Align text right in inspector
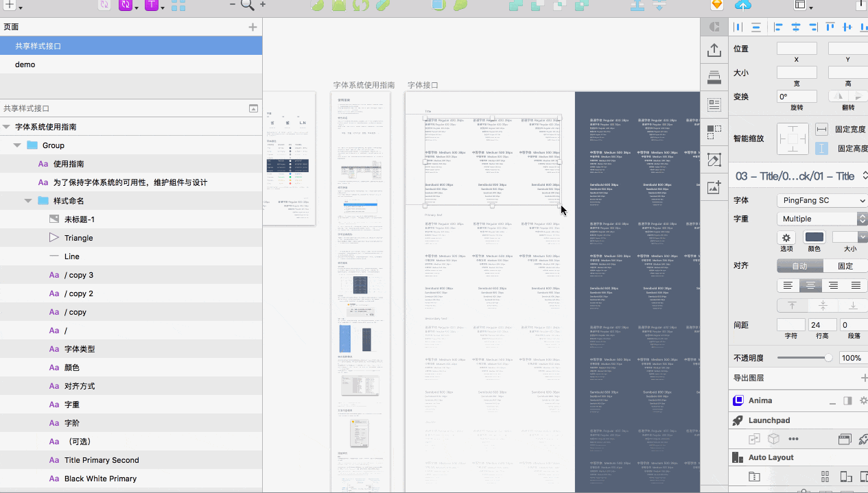868x493 pixels. [833, 285]
